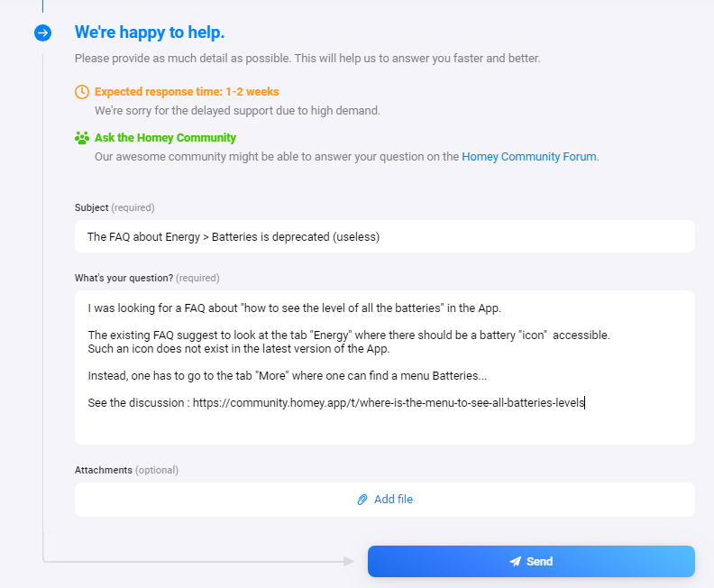
Task: Click the Subject (required) label
Action: [114, 207]
